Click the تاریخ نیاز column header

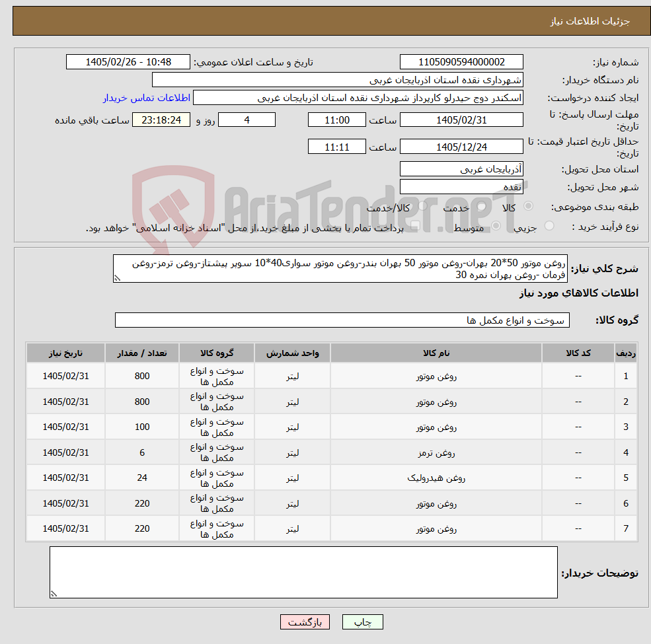pos(65,353)
